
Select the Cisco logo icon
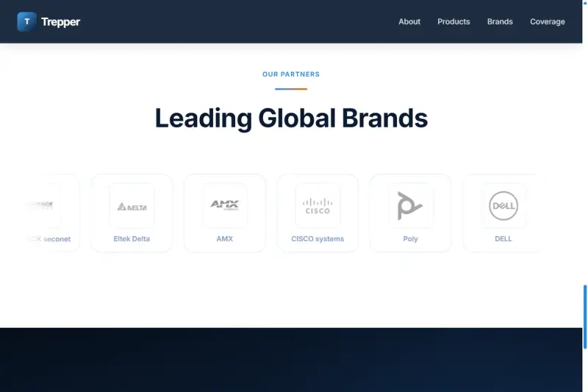318,207
